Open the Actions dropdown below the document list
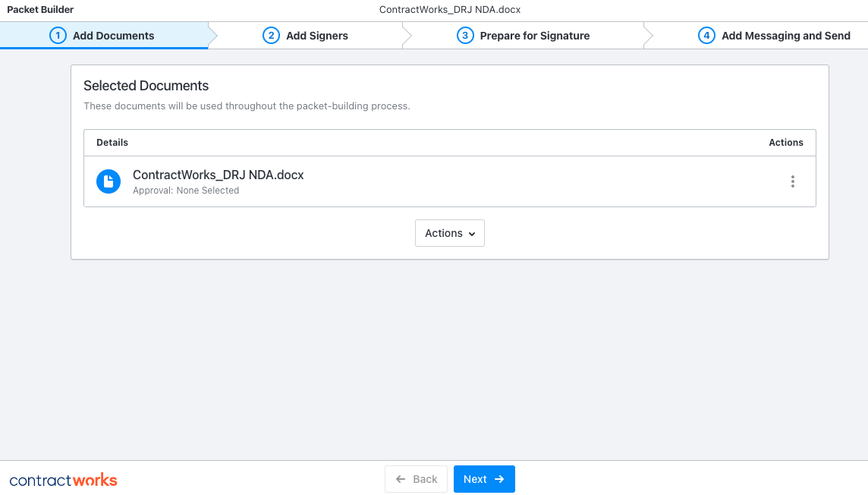The width and height of the screenshot is (868, 495). coord(449,233)
